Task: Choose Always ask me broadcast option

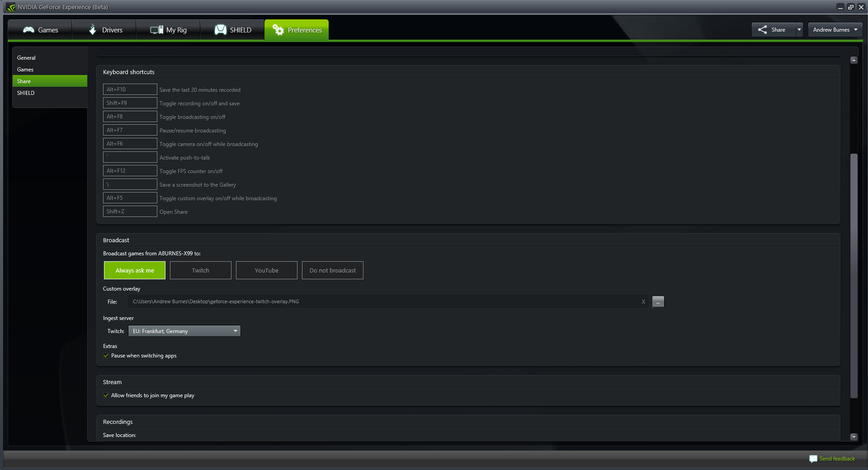Action: pyautogui.click(x=135, y=270)
